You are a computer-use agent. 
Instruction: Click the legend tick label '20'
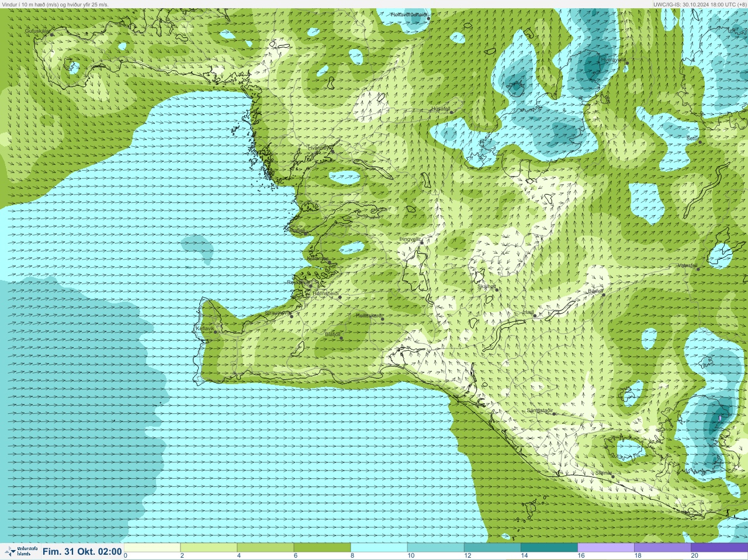coord(694,556)
